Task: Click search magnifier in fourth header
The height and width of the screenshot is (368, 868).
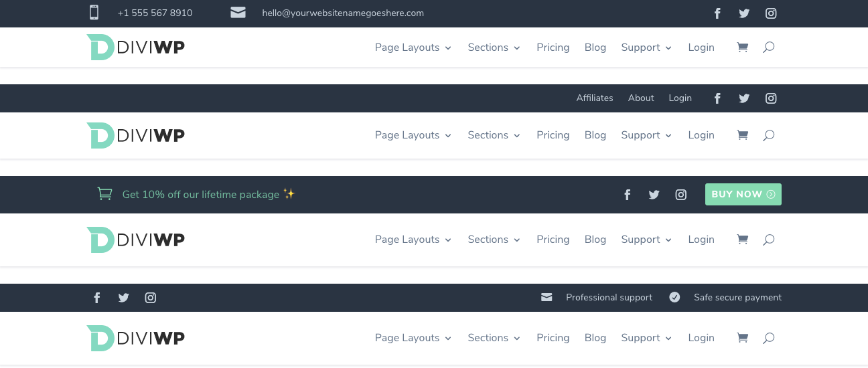Action: [769, 338]
